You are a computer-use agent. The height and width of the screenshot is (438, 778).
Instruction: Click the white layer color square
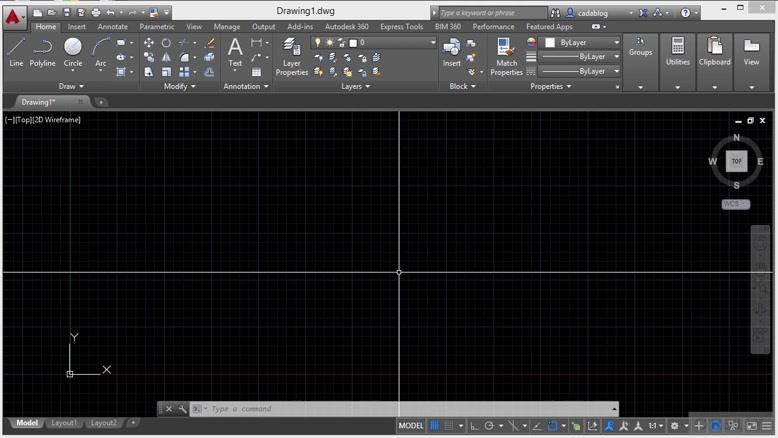click(353, 43)
